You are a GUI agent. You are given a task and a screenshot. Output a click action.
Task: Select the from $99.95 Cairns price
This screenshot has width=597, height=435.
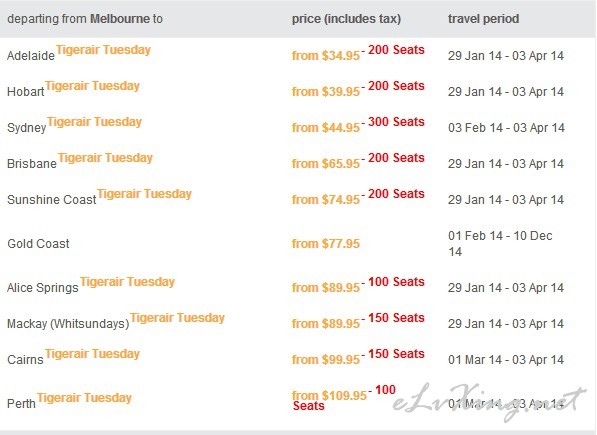[x=326, y=360]
